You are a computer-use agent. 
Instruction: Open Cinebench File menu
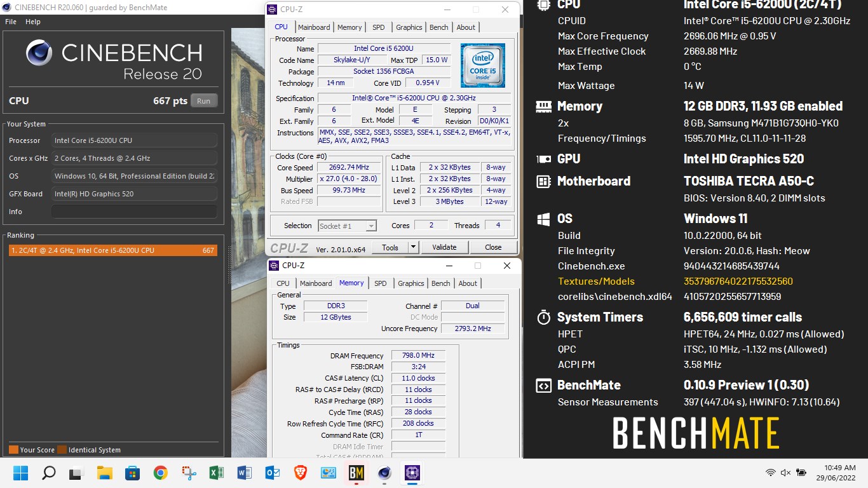[11, 22]
